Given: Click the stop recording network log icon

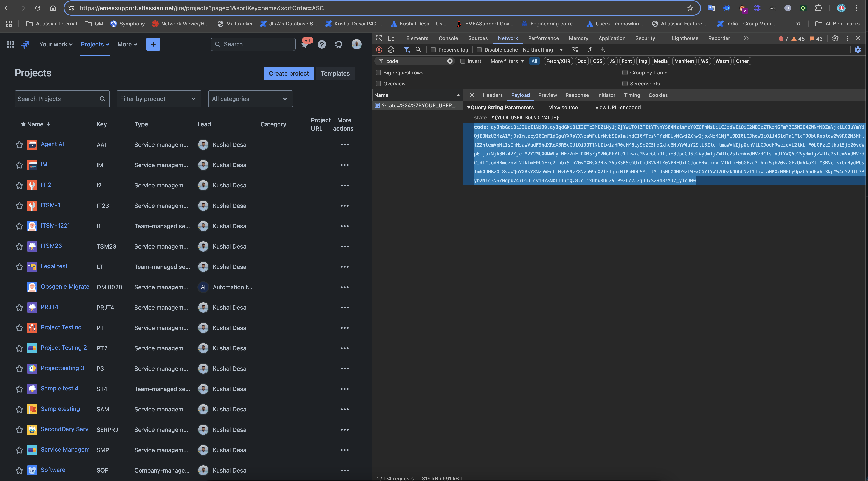Looking at the screenshot, I should point(379,50).
